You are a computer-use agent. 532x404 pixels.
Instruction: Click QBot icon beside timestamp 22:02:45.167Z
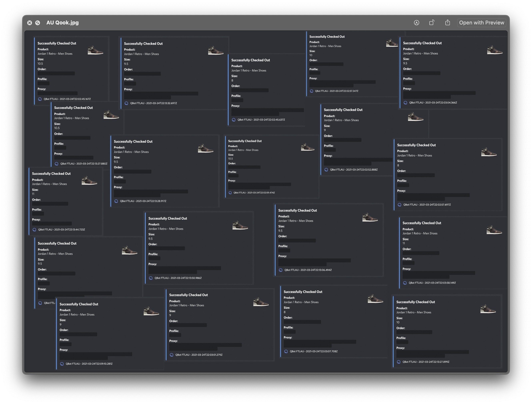coord(40,99)
